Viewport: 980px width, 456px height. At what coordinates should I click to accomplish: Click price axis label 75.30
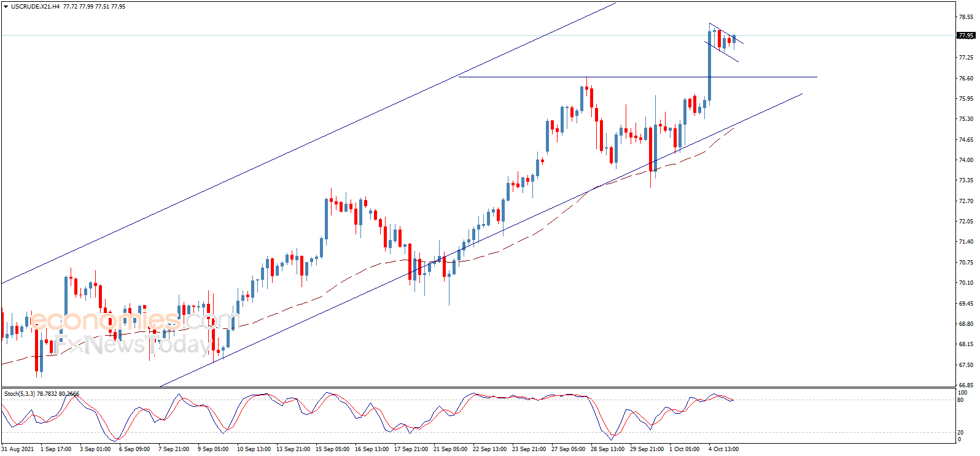pyautogui.click(x=966, y=119)
